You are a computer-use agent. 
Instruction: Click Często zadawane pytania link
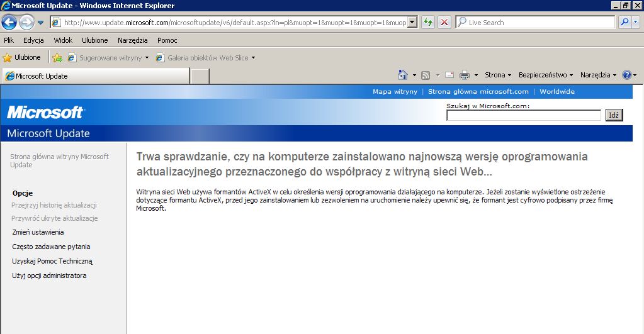coord(51,247)
